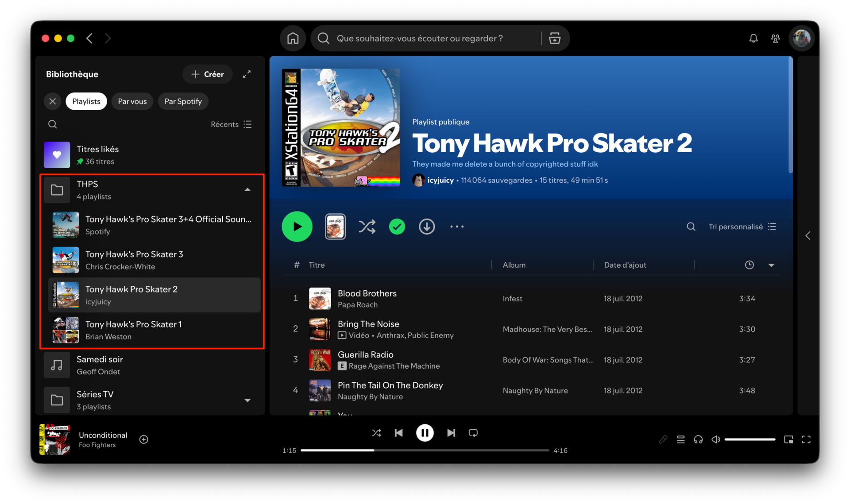Adjust the volume slider
This screenshot has width=850, height=504.
click(x=750, y=439)
